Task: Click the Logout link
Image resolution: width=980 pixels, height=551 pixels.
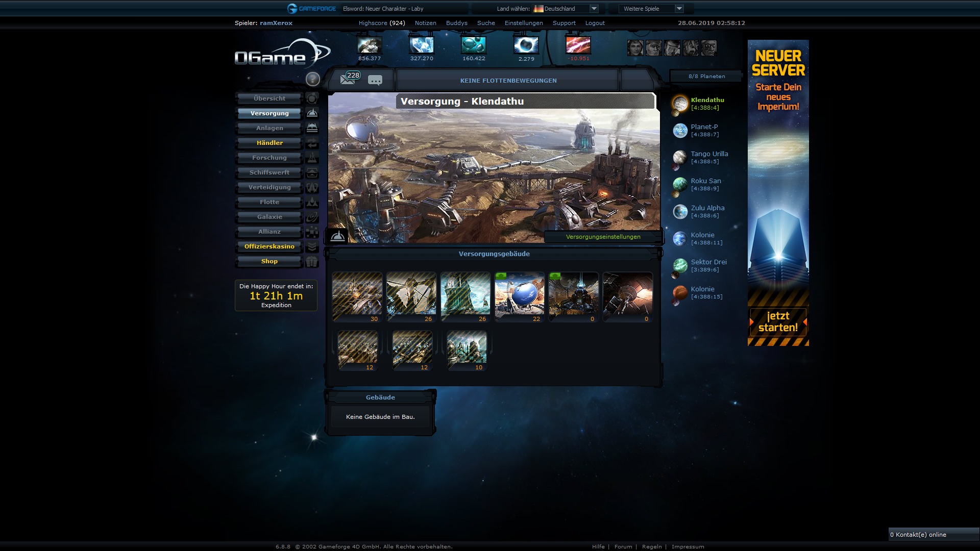Action: (595, 23)
